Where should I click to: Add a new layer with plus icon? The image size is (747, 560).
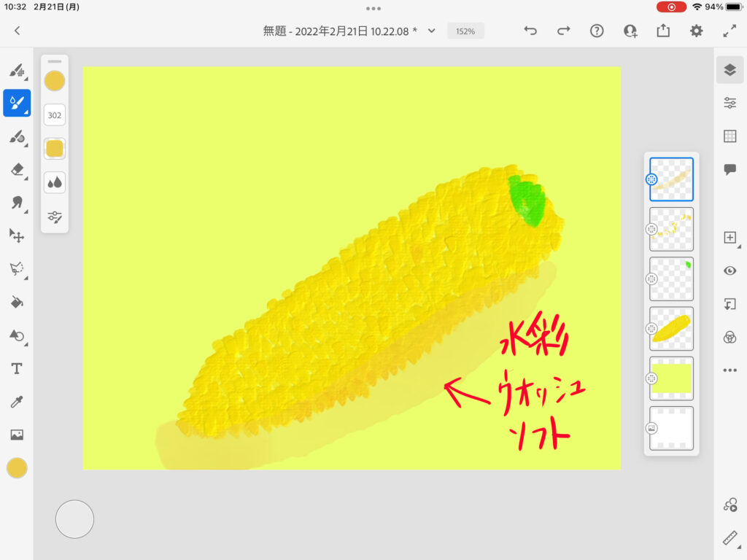point(729,238)
